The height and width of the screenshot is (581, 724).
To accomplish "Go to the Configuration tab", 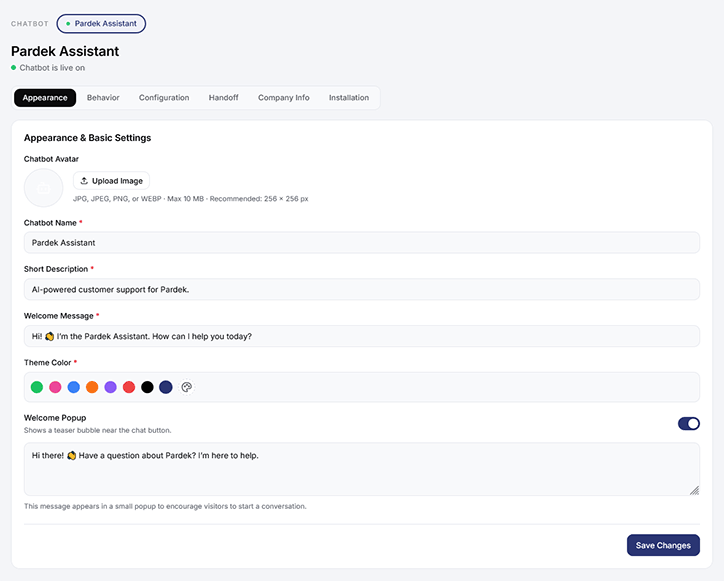I will [164, 98].
